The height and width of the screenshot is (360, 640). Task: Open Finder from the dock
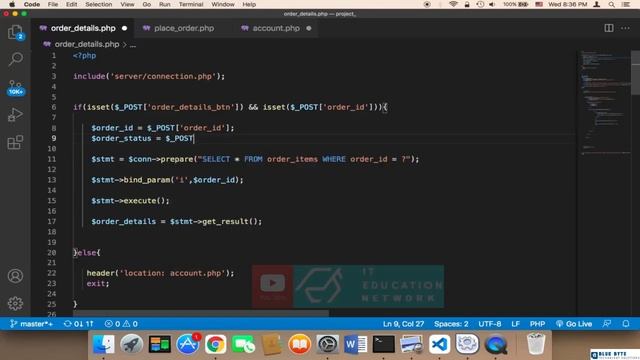pyautogui.click(x=104, y=344)
